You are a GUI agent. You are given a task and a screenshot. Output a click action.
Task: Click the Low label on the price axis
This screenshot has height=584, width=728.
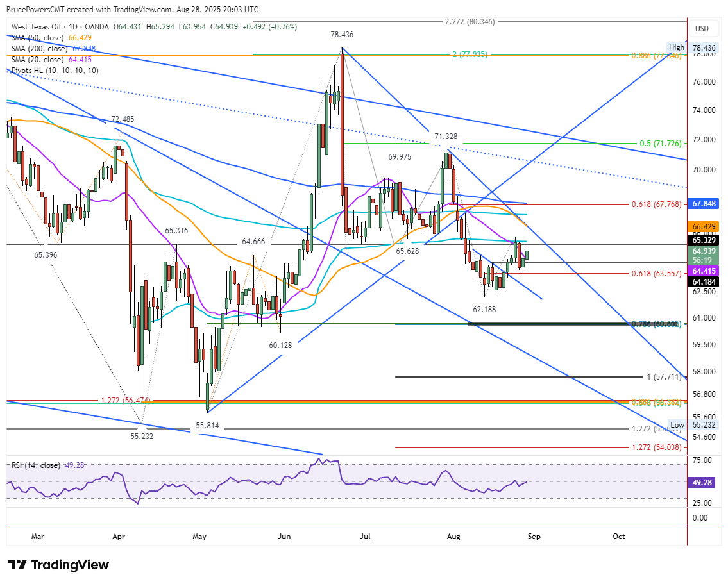pyautogui.click(x=677, y=425)
